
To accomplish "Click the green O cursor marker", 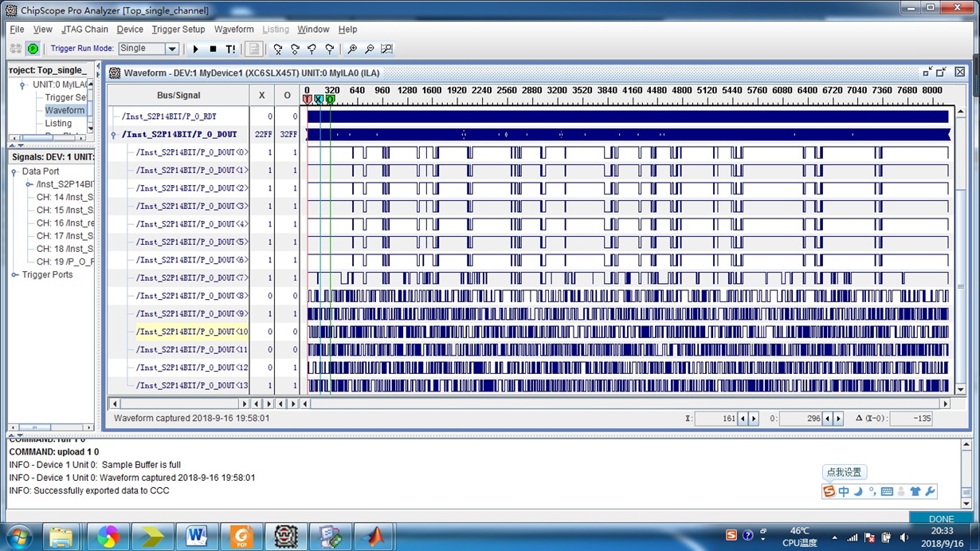I will click(330, 100).
